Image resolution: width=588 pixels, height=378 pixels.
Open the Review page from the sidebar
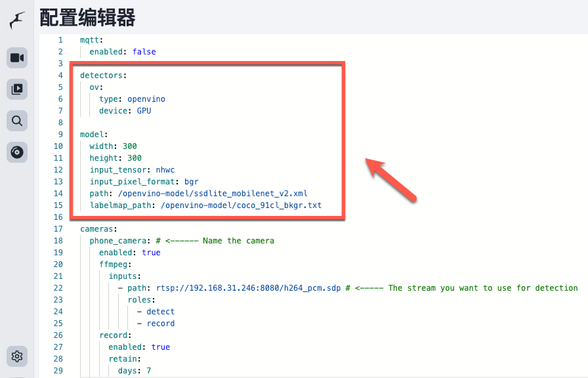point(16,89)
